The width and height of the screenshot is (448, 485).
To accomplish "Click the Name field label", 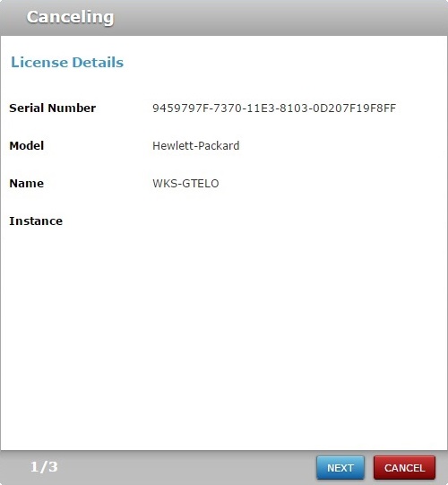I will coord(27,184).
